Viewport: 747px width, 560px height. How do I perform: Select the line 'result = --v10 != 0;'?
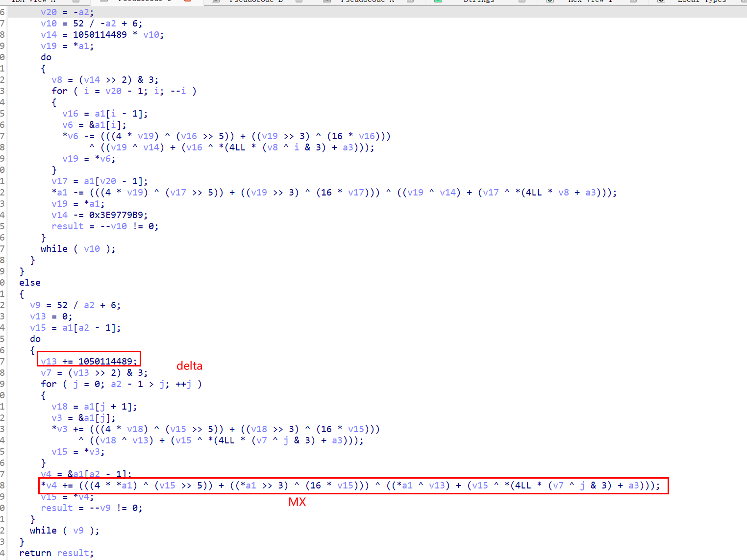(x=105, y=226)
